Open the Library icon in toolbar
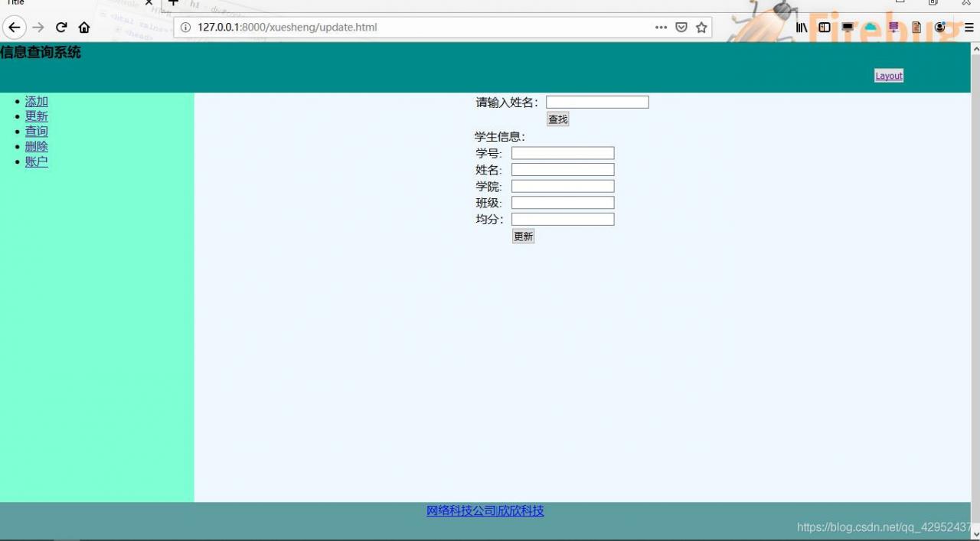980x541 pixels. (x=802, y=28)
